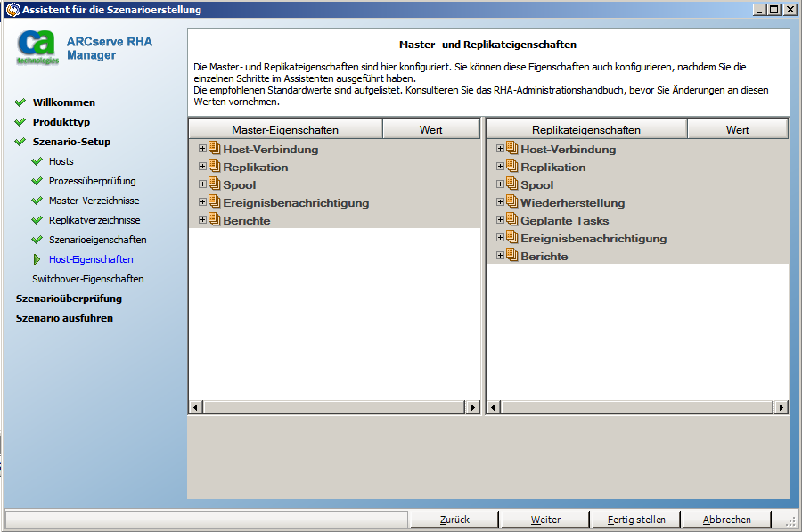The height and width of the screenshot is (532, 802).
Task: Click the Berichte icon in Master-Eigenschaften
Action: tap(214, 220)
